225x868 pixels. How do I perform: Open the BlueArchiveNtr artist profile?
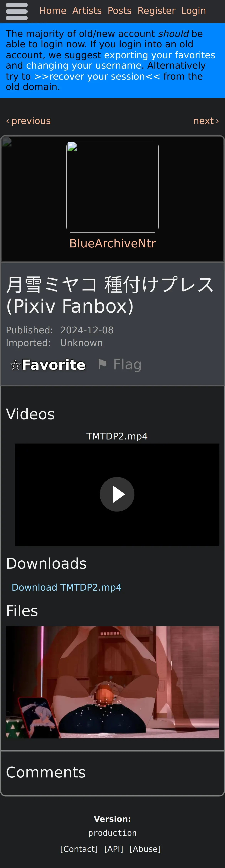click(x=112, y=243)
